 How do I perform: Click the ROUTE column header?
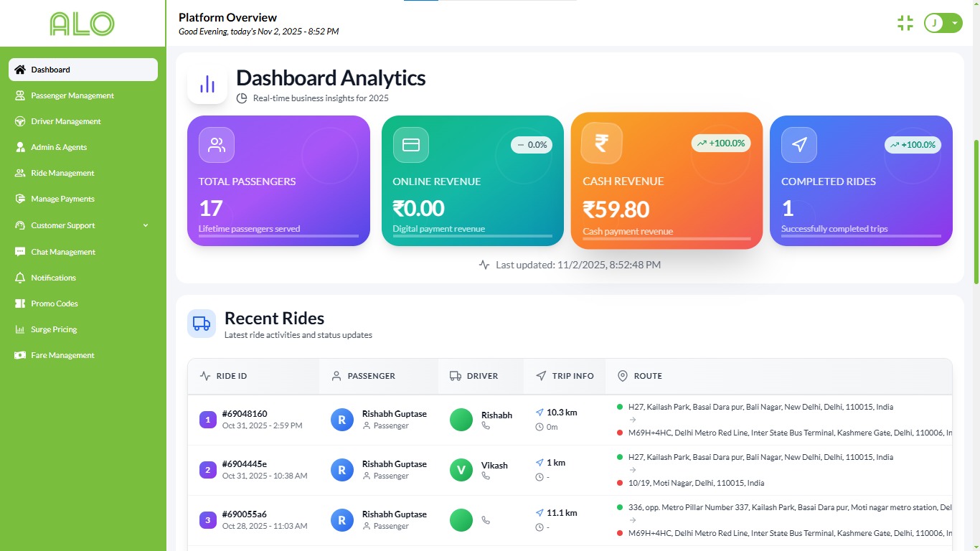[778, 376]
